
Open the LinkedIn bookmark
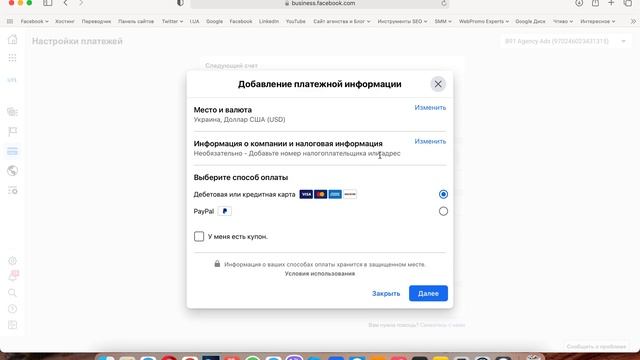(x=269, y=21)
